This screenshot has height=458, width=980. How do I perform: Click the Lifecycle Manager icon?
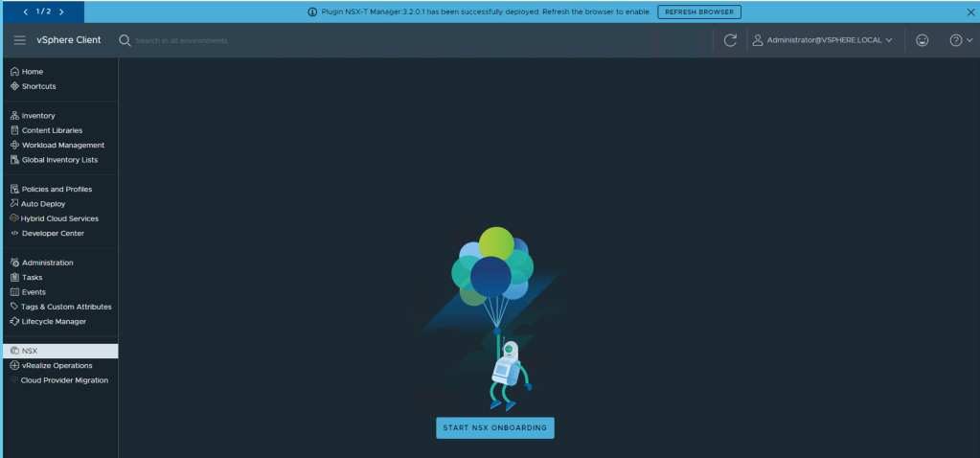tap(14, 322)
